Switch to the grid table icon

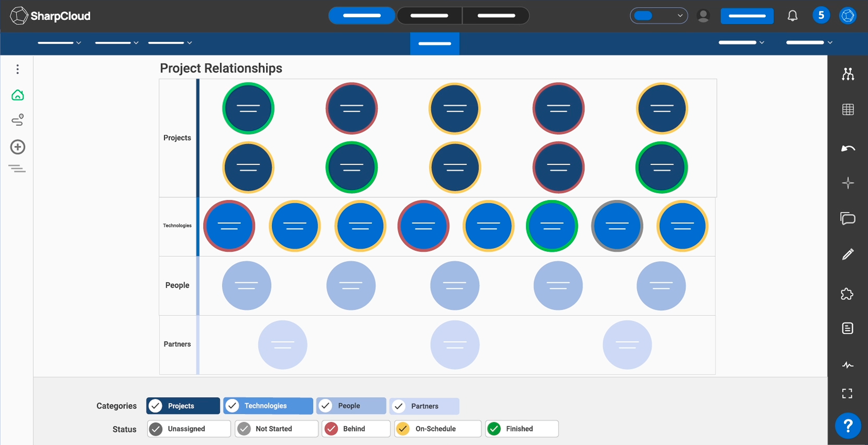tap(848, 109)
